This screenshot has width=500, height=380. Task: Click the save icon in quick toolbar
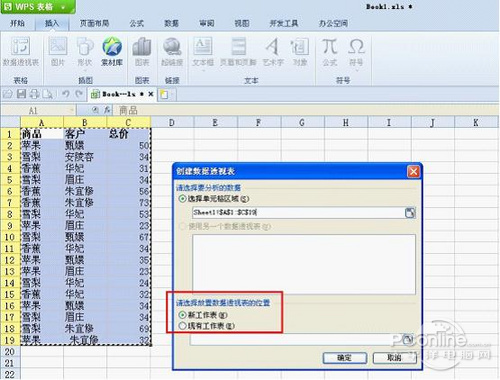click(21, 94)
